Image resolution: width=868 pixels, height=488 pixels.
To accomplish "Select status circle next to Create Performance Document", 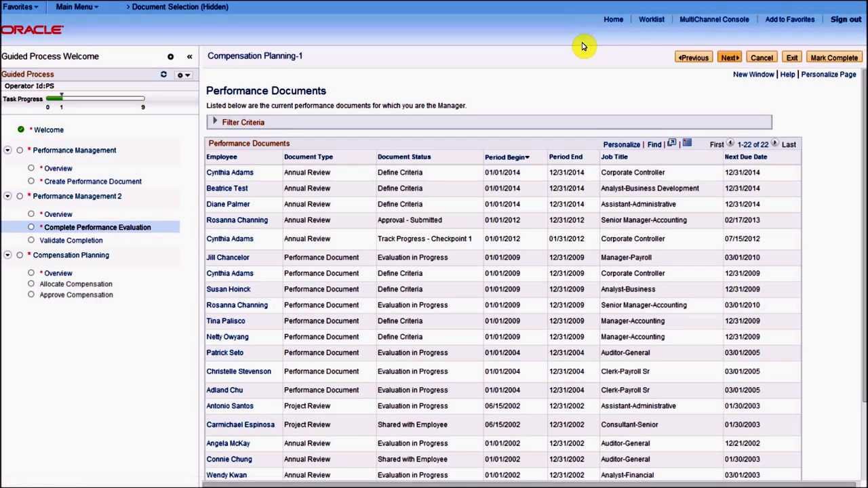I will coord(31,181).
